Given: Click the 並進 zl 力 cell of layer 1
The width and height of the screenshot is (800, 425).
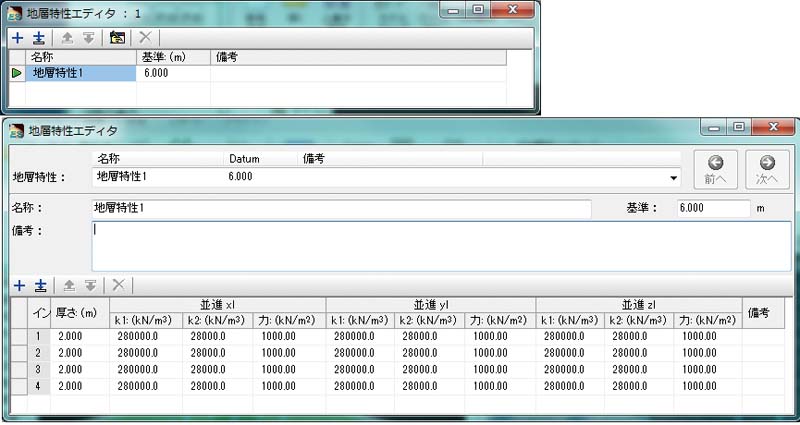Looking at the screenshot, I should (x=708, y=337).
